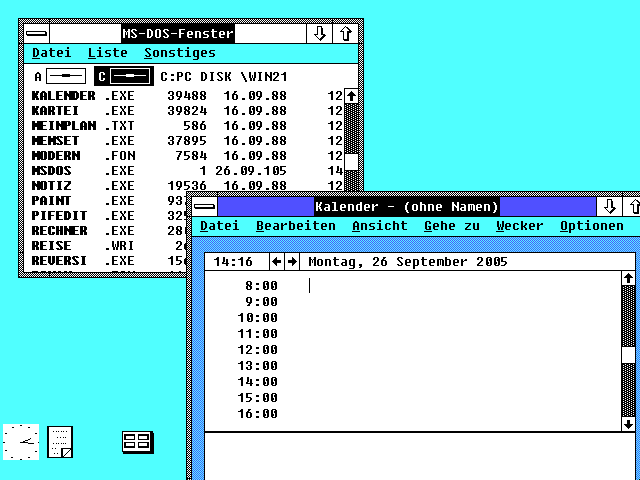Click the Kalender notes area below appointments
The height and width of the screenshot is (480, 640).
(x=420, y=456)
